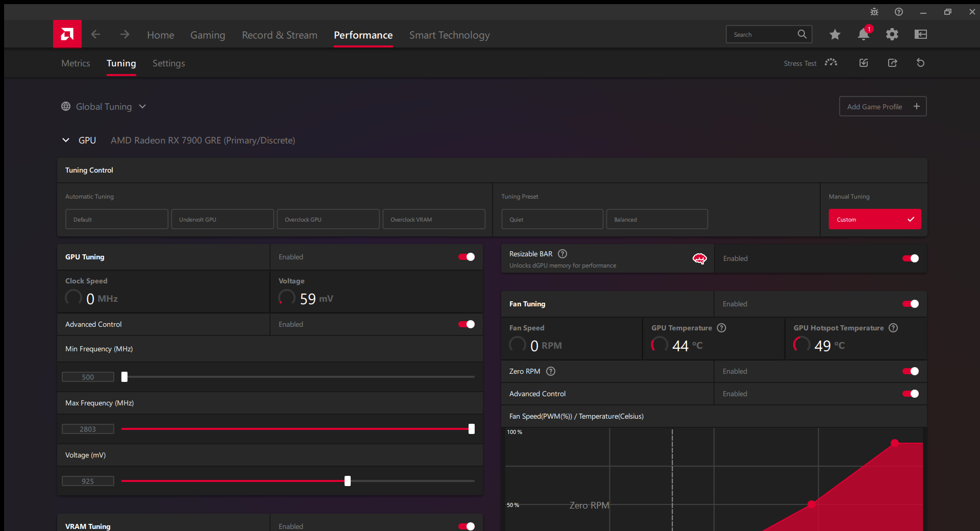Toggle Zero RPM switch

pos(911,371)
